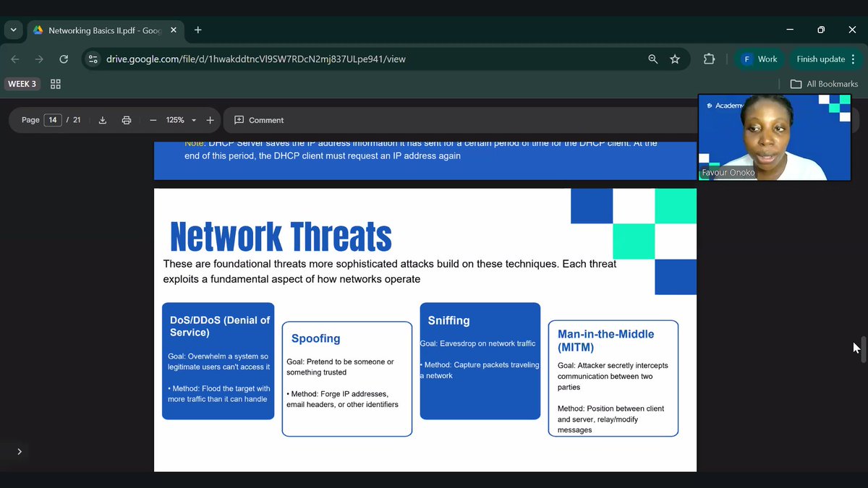The image size is (868, 488).
Task: Download the PDF file
Action: pyautogui.click(x=102, y=119)
